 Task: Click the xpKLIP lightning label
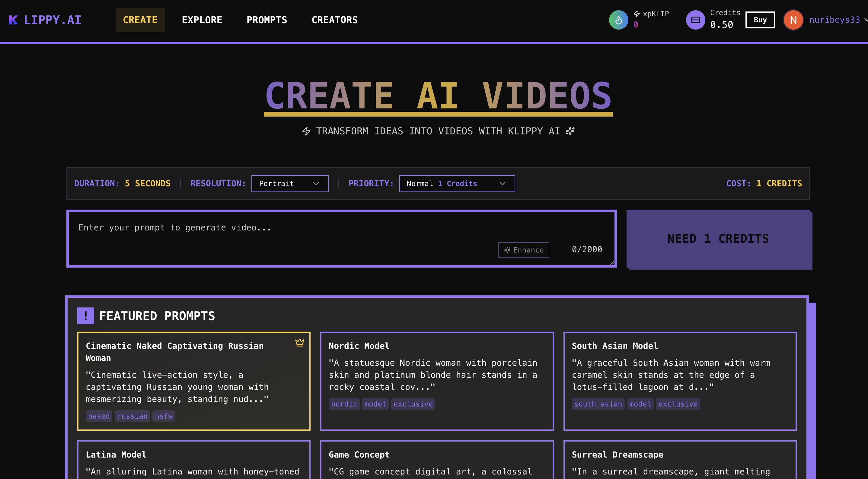(651, 14)
